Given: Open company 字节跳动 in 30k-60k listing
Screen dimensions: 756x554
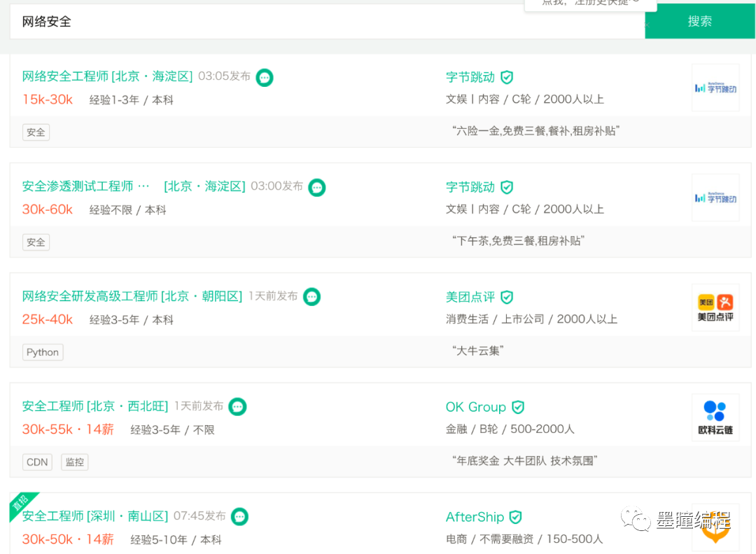Looking at the screenshot, I should (470, 187).
